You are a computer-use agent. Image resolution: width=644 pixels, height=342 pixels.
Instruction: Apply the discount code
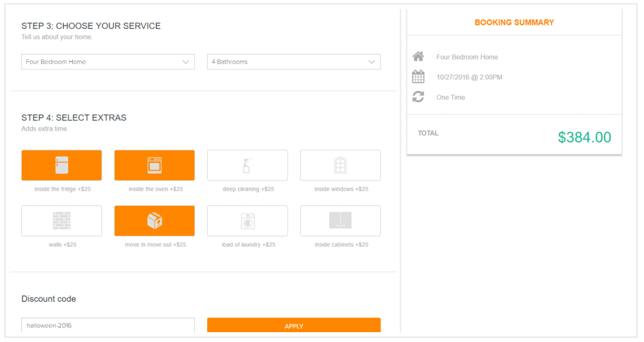[x=294, y=325]
